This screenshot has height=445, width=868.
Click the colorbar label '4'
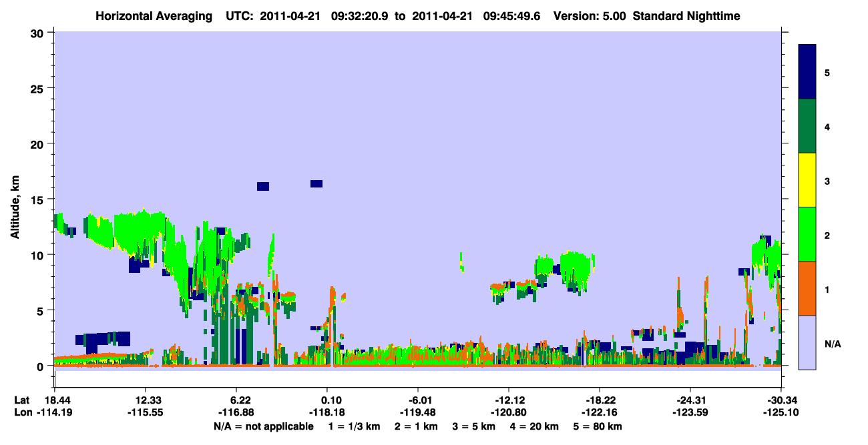coord(827,126)
